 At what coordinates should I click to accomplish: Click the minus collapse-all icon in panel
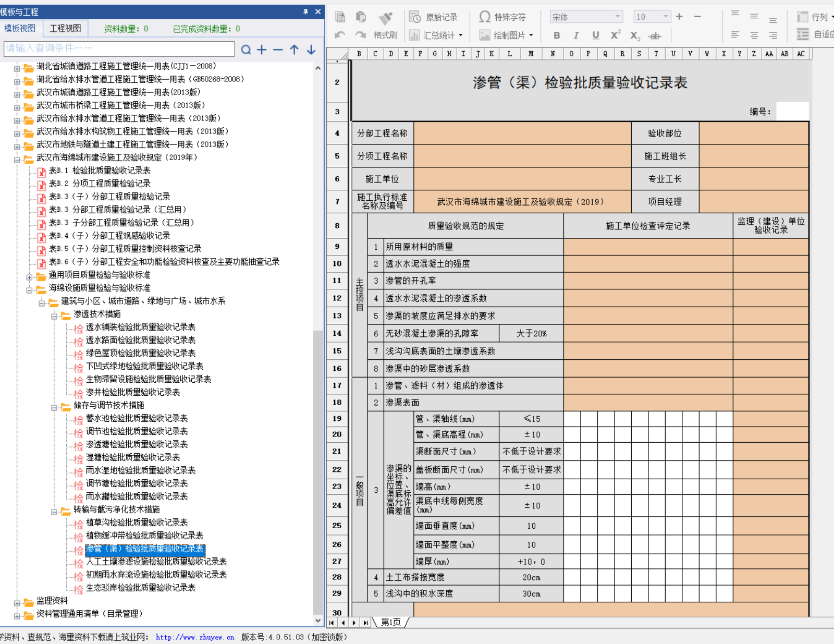[x=278, y=50]
